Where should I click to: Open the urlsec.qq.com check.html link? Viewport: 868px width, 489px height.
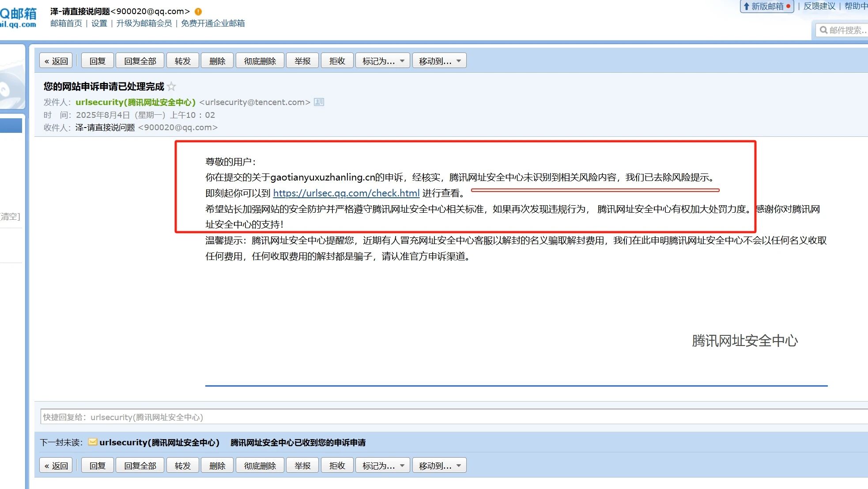(346, 193)
